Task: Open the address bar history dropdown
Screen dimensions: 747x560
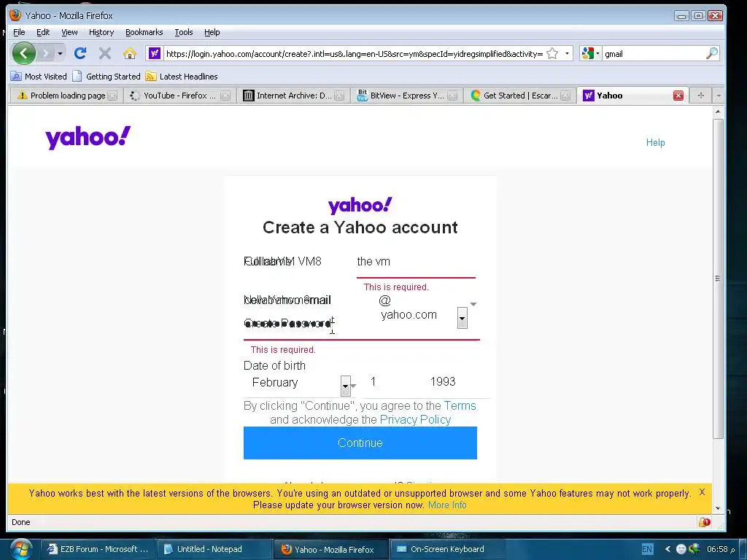Action: (567, 53)
